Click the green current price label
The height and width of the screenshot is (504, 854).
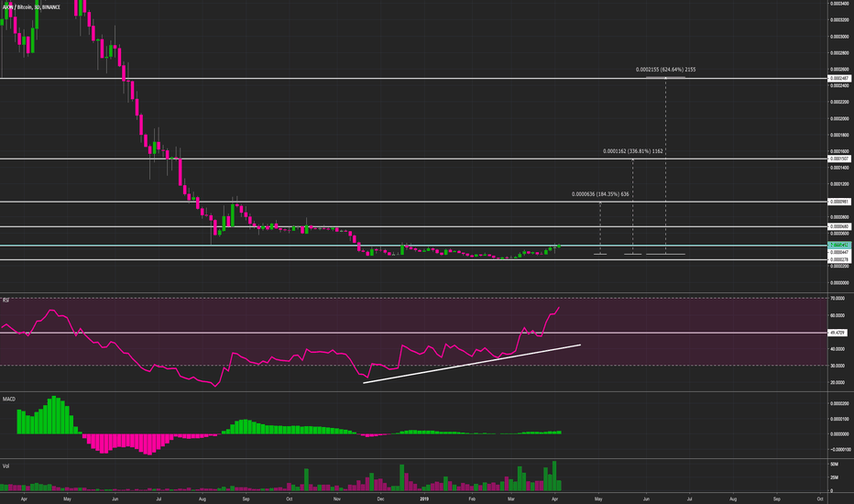[838, 246]
